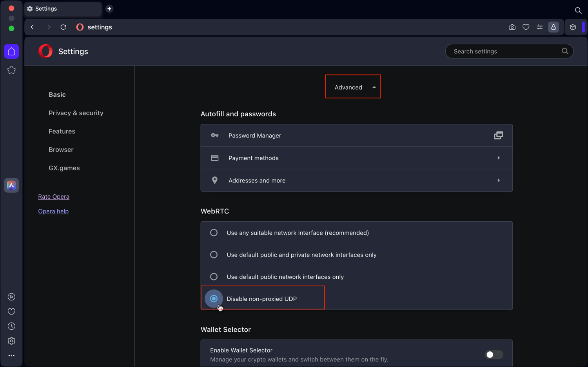Open the Aria AI sidebar icon
Image resolution: width=588 pixels, height=367 pixels.
pyautogui.click(x=11, y=185)
